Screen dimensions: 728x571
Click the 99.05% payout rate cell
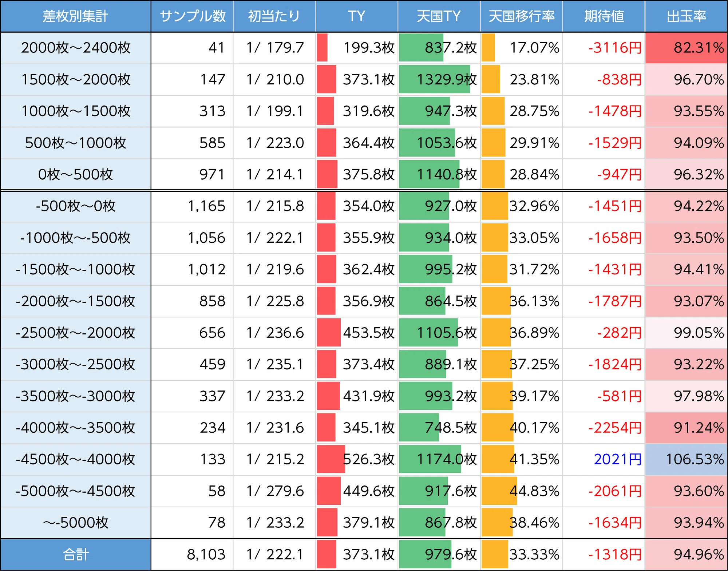click(x=686, y=333)
